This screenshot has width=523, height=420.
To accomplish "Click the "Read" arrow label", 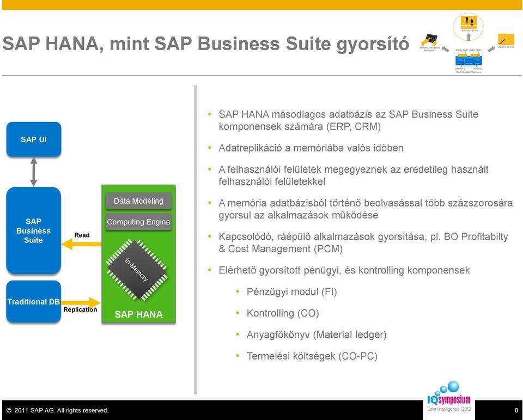I will point(82,235).
